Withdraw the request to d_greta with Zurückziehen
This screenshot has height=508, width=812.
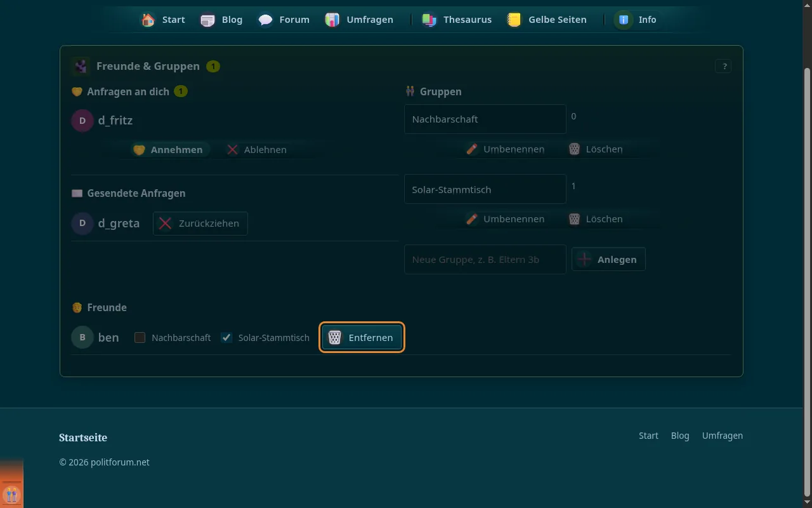(200, 224)
